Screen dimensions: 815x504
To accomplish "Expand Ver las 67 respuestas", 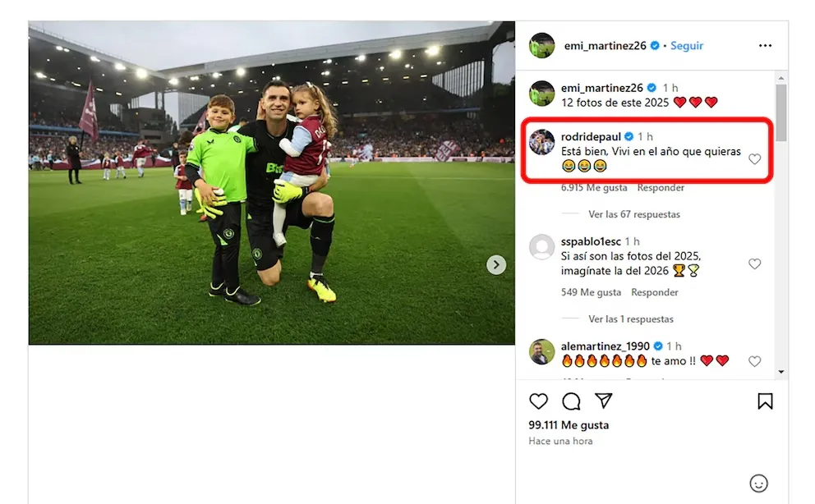I will 634,214.
